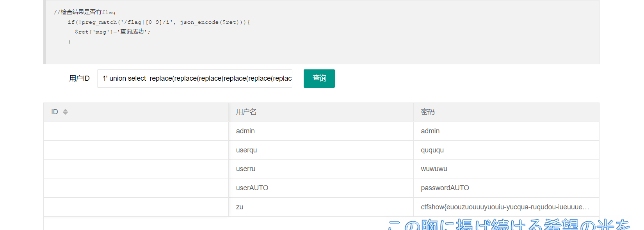644x230 pixels.
Task: Click the preg_match code line
Action: click(x=158, y=22)
